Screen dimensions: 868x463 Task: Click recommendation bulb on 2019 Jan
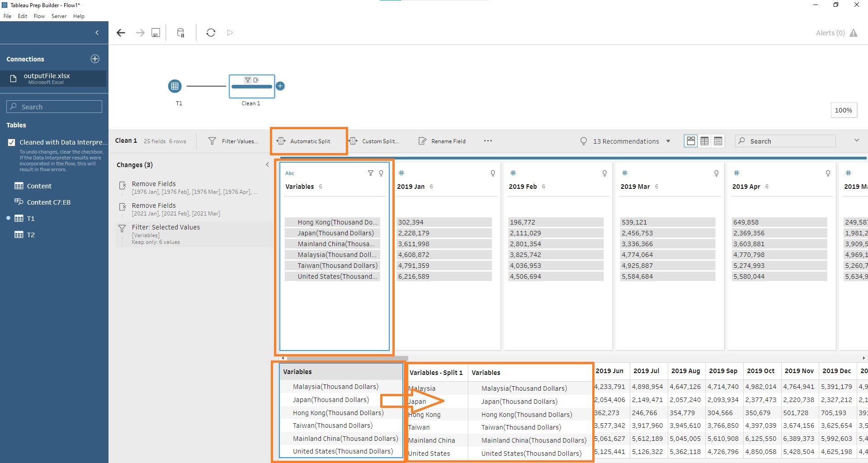[493, 173]
